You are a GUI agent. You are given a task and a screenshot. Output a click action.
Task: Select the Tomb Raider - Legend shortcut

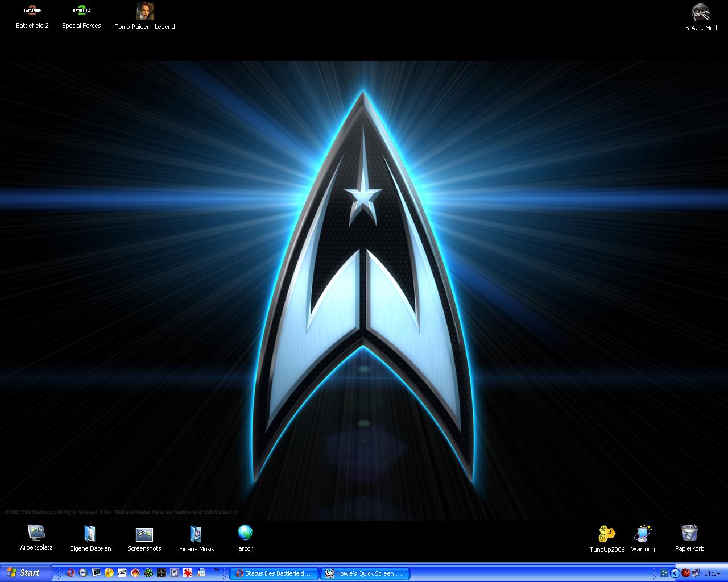coord(145,16)
